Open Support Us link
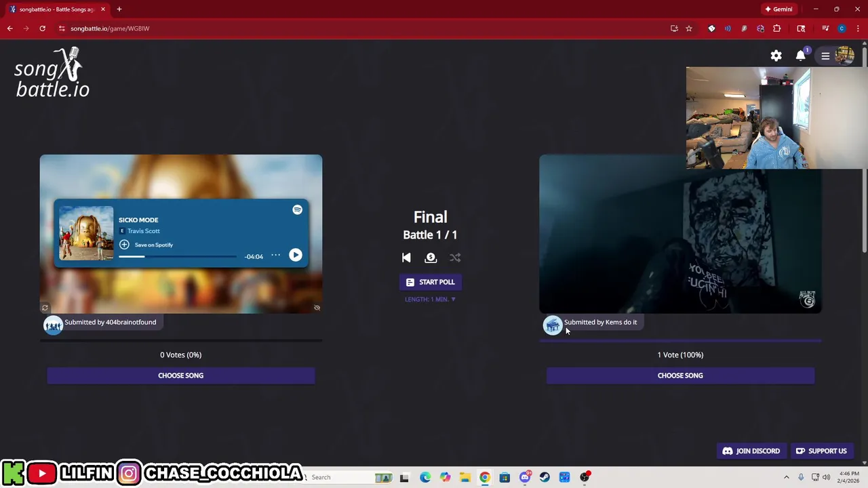868x488 pixels. 821,451
